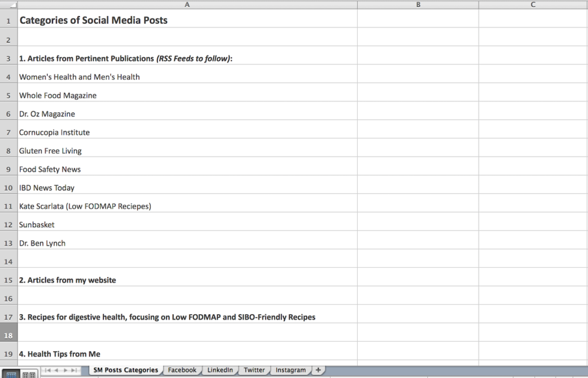Select cell 'Whole Food Magazine'
Screen dimensions: 588x378
pos(188,92)
